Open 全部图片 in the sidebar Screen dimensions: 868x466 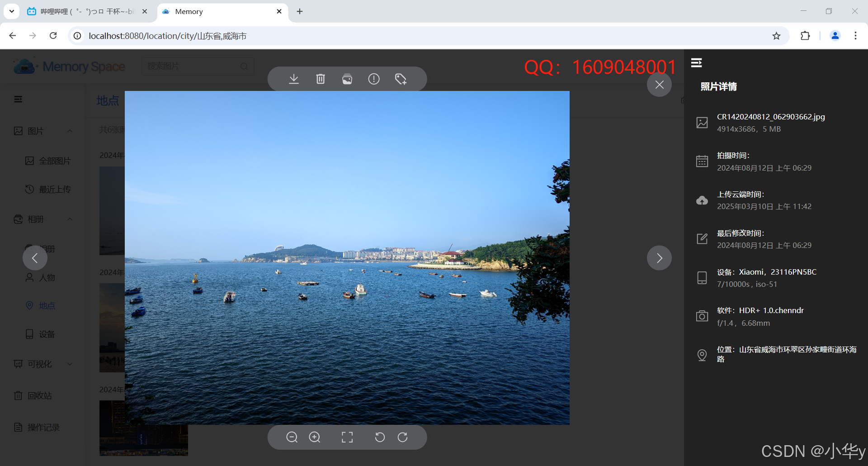click(48, 161)
